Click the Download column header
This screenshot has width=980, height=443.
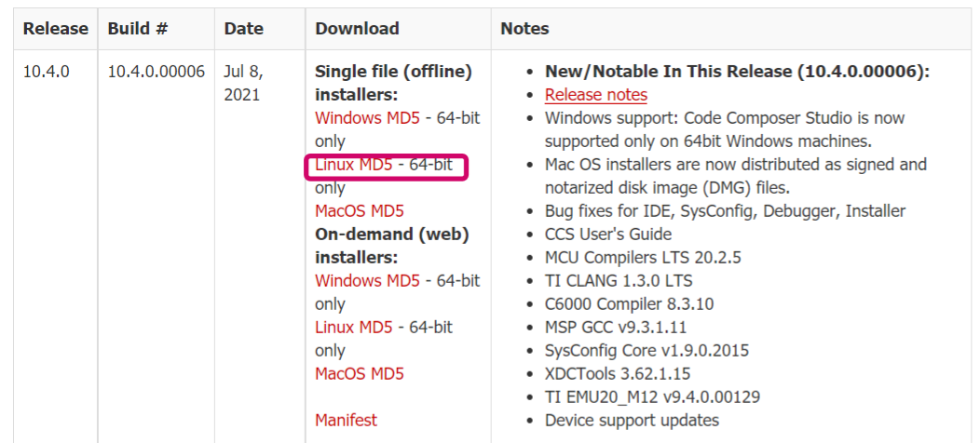click(x=357, y=29)
